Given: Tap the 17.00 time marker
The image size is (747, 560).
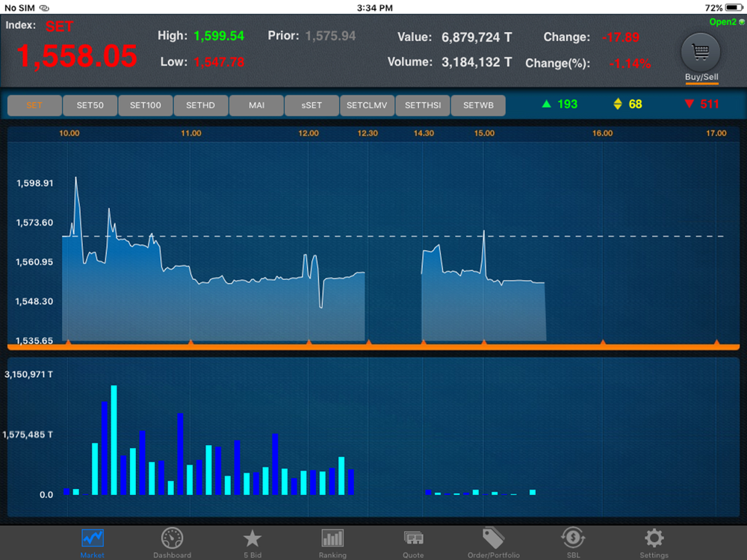Looking at the screenshot, I should point(716,134).
